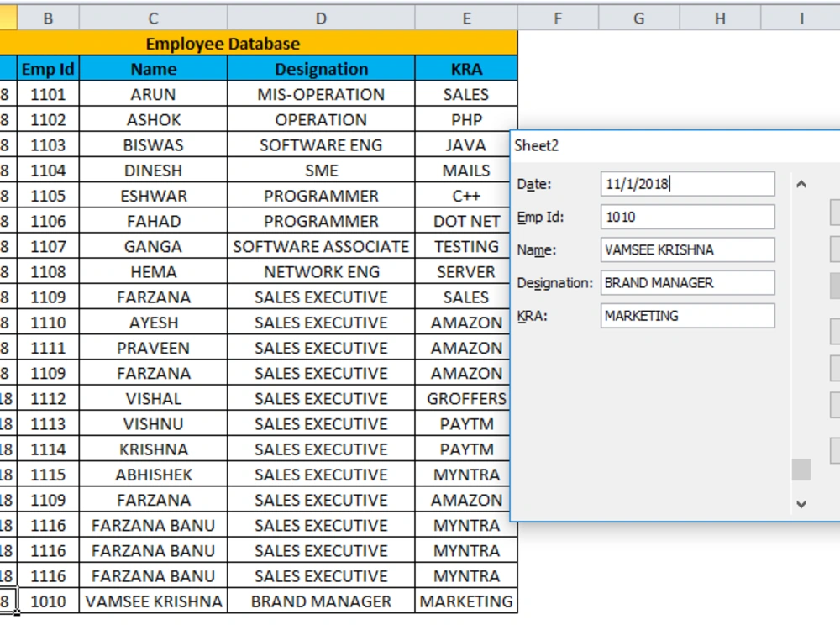Select the SME designation cell
The image size is (840, 630).
click(321, 171)
